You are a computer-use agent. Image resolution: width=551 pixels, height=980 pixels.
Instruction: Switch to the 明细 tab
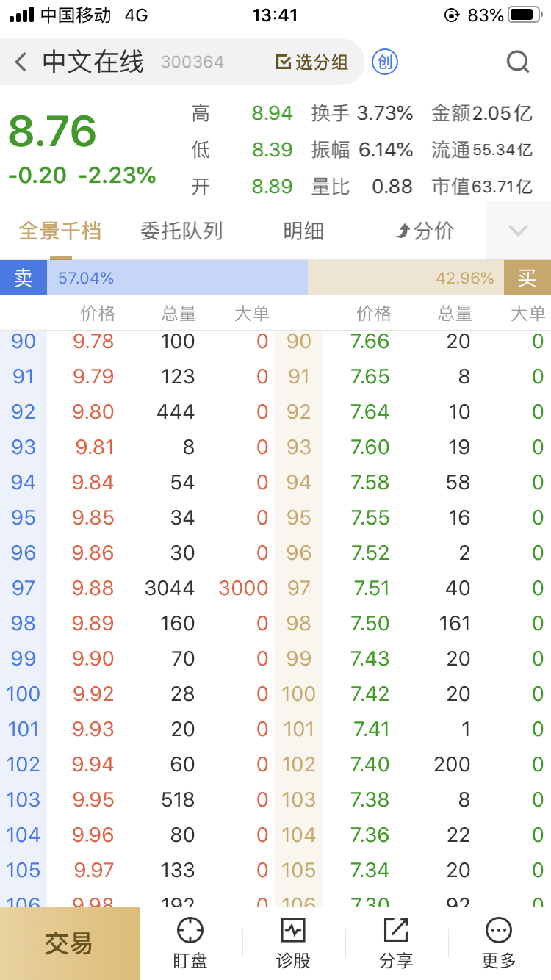click(303, 231)
